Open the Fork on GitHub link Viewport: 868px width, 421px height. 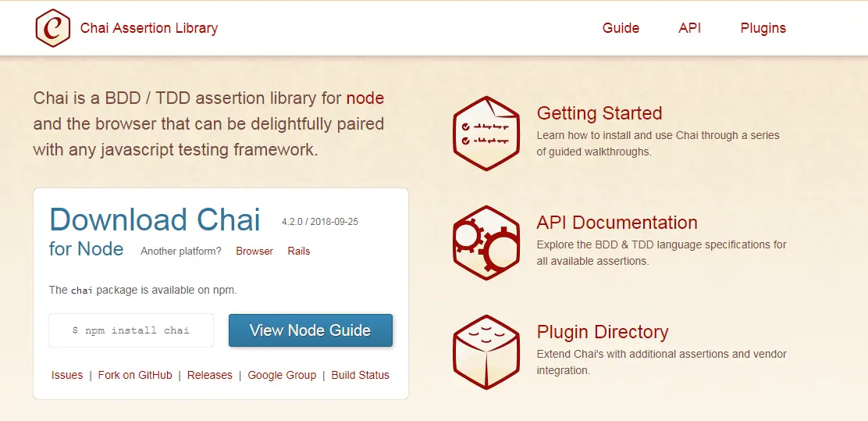tap(135, 375)
